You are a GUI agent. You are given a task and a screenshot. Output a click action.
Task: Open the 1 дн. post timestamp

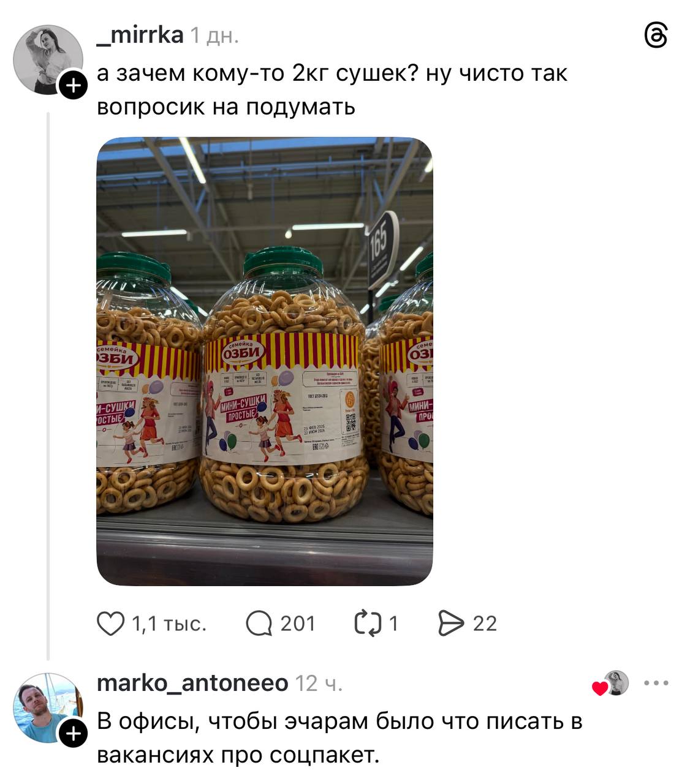tap(214, 36)
